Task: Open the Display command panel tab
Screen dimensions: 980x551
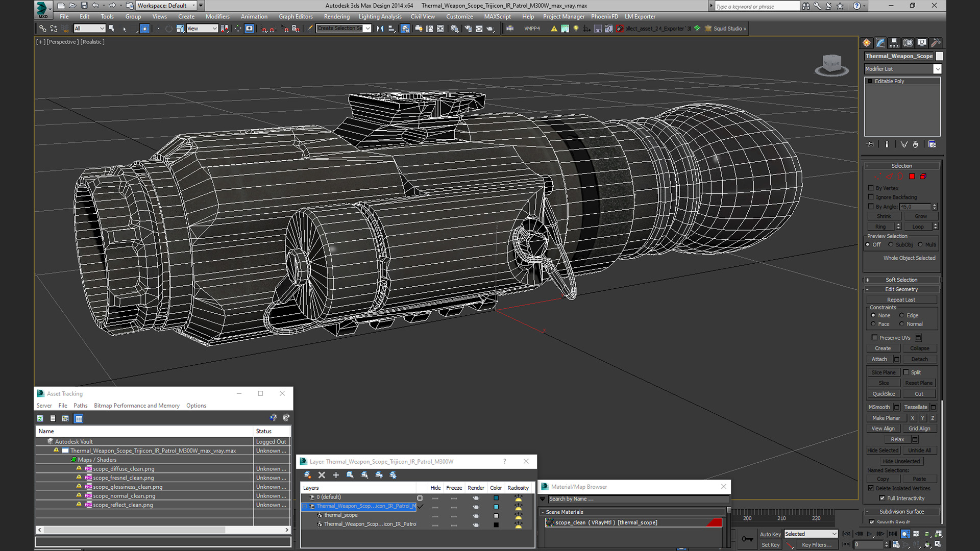Action: 922,43
